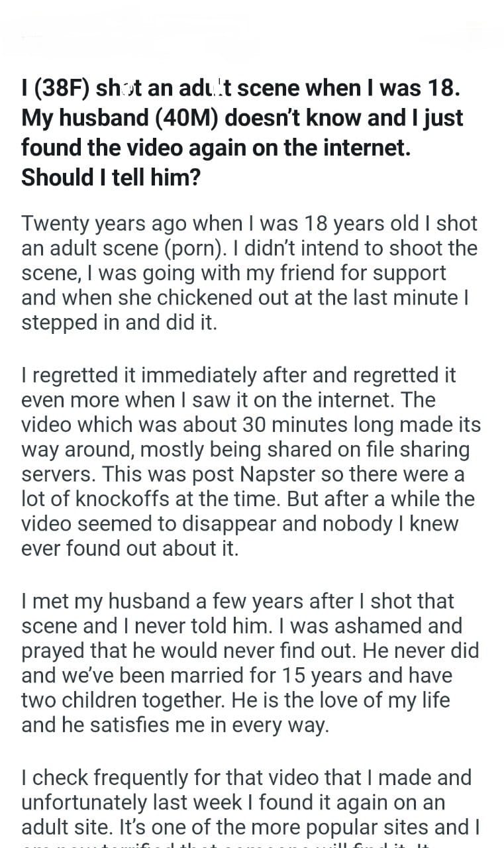This screenshot has height=848, width=504.
Task: Click the post title starting "I (38F)"
Action: tap(242, 87)
